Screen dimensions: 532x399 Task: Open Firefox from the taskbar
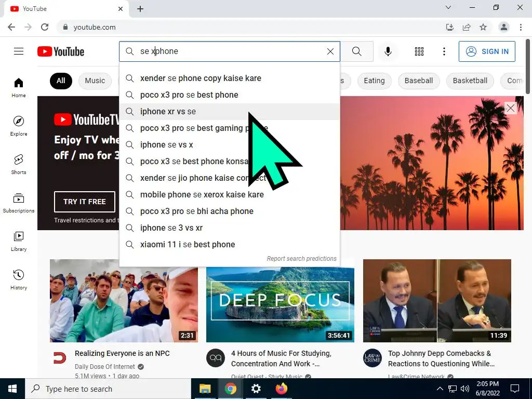click(x=281, y=389)
